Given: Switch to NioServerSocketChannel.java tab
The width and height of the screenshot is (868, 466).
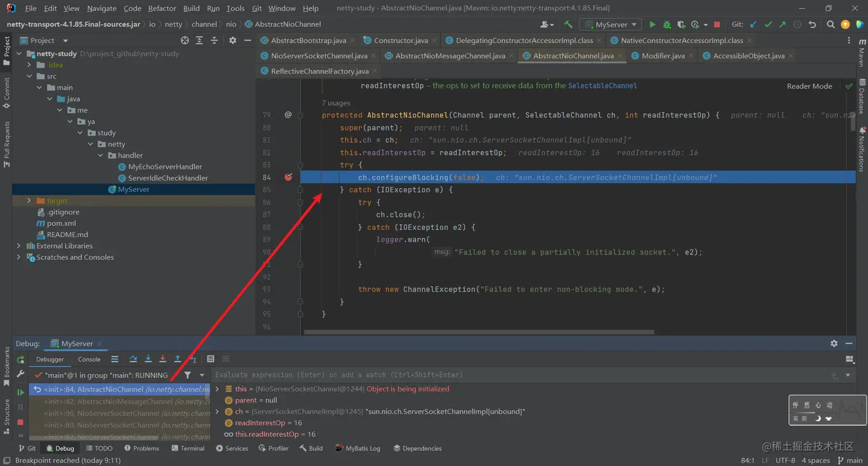Looking at the screenshot, I should pyautogui.click(x=317, y=56).
